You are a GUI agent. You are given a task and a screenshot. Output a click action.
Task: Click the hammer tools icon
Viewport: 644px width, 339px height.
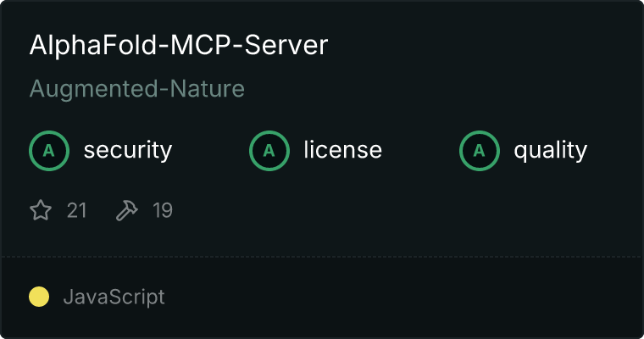coord(127,210)
